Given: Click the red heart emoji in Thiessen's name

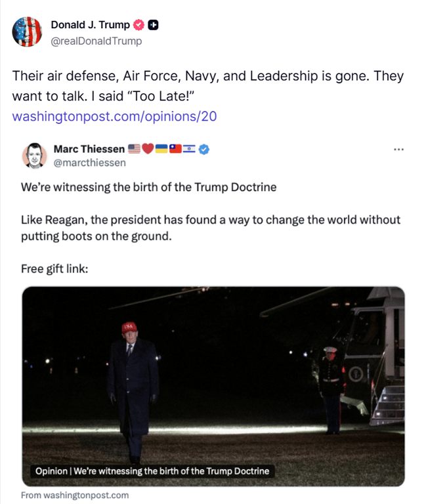Looking at the screenshot, I should [148, 149].
